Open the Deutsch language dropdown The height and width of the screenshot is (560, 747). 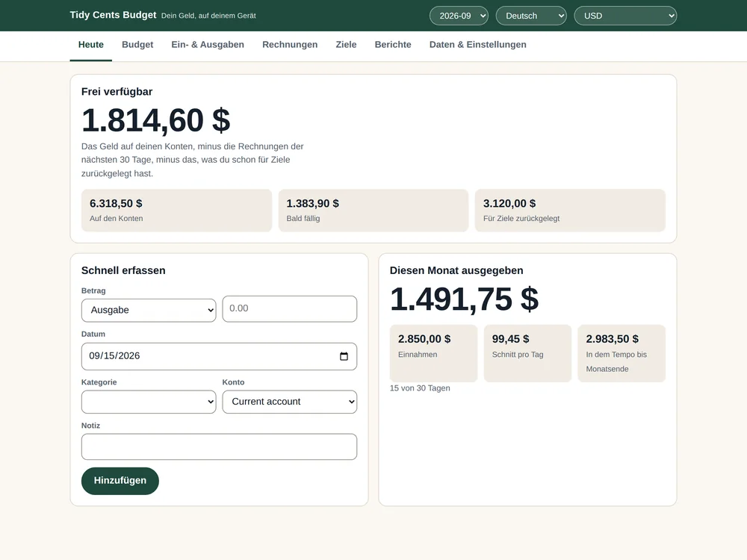point(531,16)
